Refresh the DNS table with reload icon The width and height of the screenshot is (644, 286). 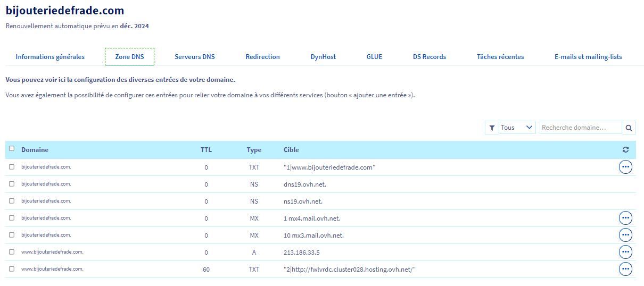(x=625, y=150)
